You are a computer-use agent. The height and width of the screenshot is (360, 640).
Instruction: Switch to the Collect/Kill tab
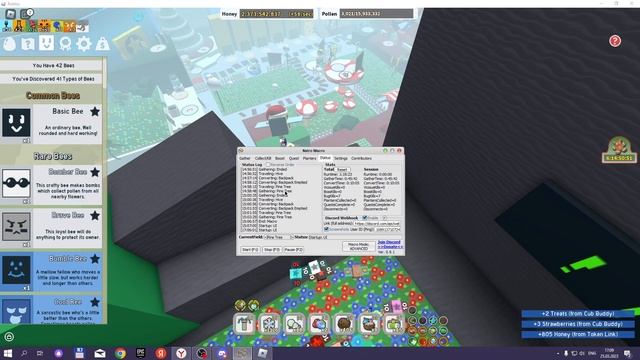(x=263, y=158)
